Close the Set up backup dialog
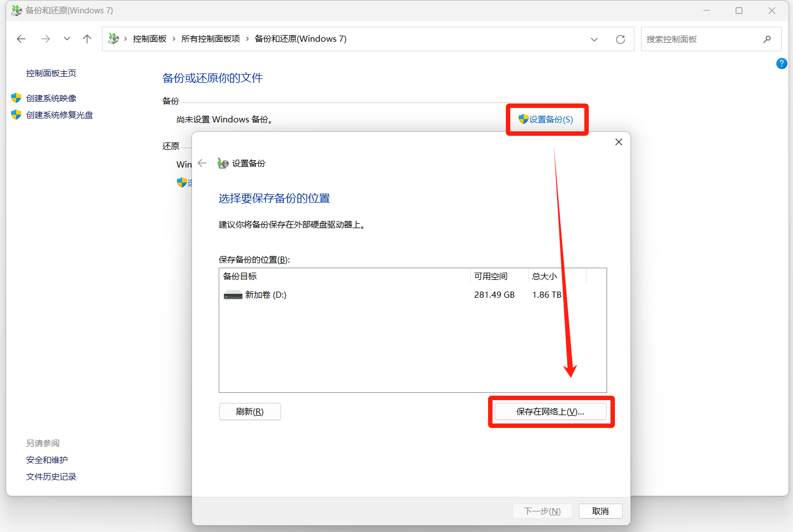The image size is (793, 532). [x=618, y=142]
